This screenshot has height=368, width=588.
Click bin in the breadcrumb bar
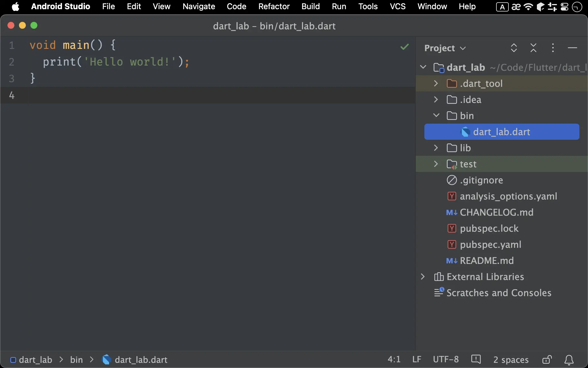(76, 360)
